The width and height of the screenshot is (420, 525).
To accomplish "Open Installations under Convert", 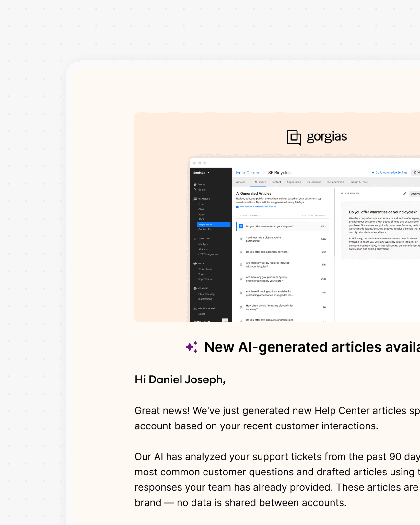I will (205, 299).
